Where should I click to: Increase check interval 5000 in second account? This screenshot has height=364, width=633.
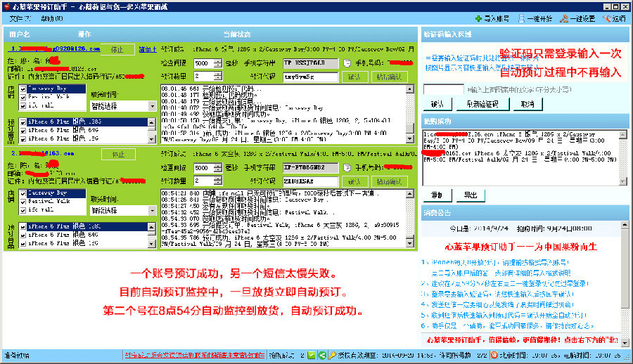point(217,165)
